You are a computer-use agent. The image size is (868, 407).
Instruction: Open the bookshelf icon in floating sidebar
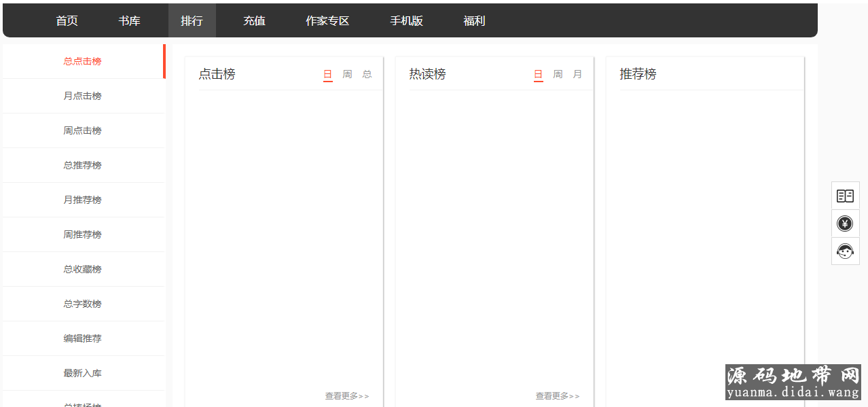click(x=845, y=196)
